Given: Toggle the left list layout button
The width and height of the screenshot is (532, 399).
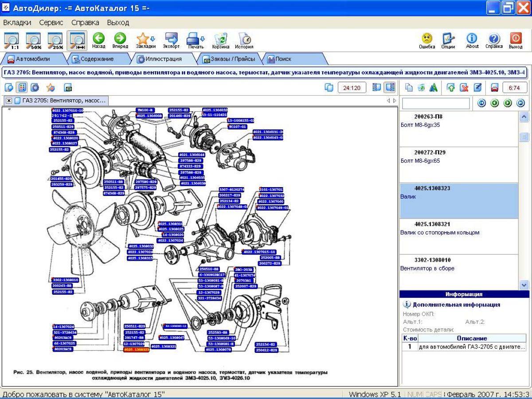Looking at the screenshot, I should pyautogui.click(x=377, y=87).
